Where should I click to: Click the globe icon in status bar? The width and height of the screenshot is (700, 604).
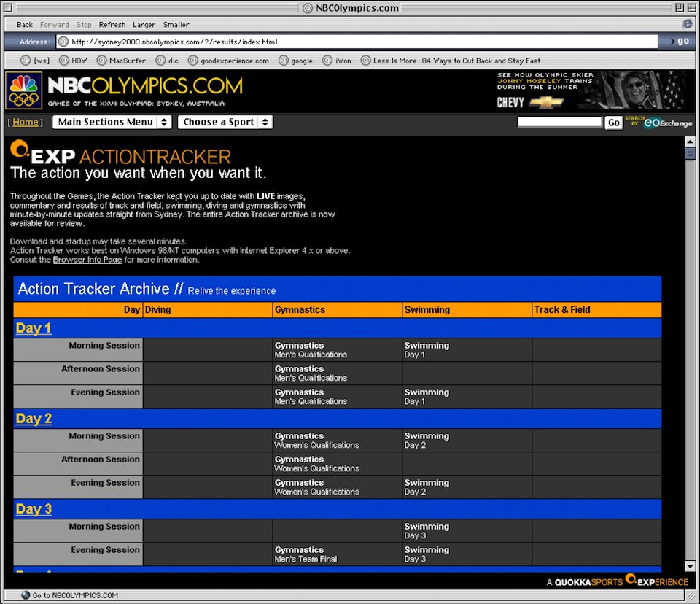(x=26, y=595)
